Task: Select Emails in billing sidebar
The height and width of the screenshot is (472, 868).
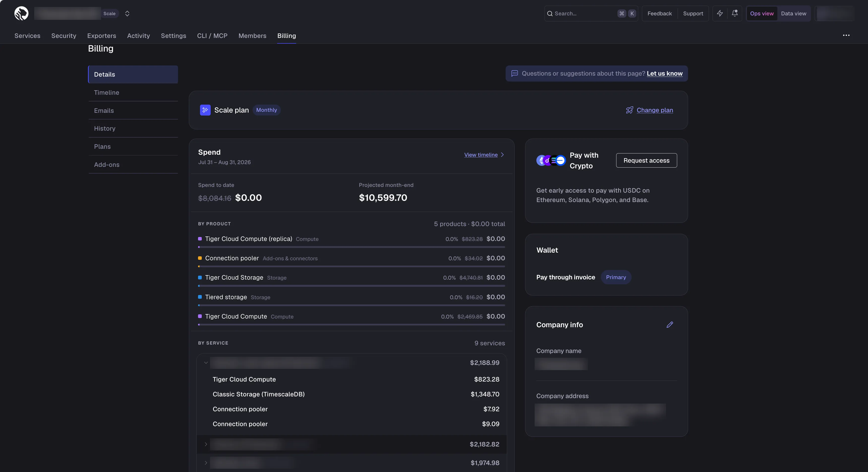Action: pos(133,111)
